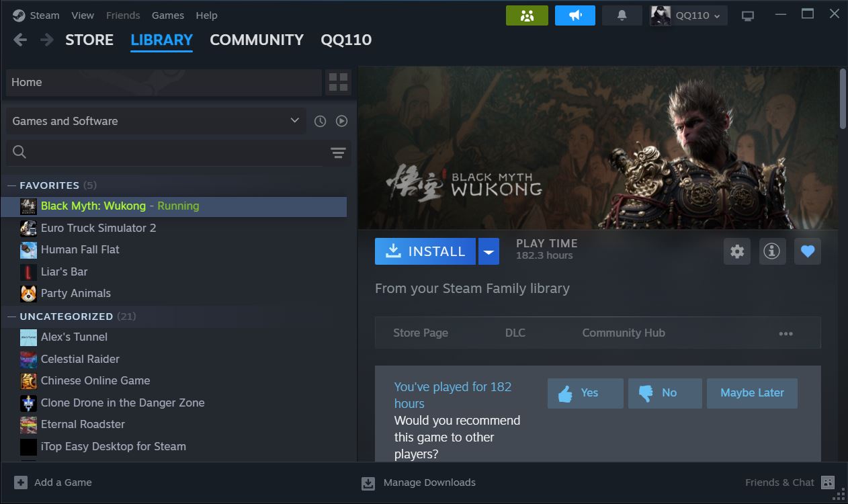Recommend the game with Yes
Viewport: 848px width, 504px height.
tap(585, 393)
